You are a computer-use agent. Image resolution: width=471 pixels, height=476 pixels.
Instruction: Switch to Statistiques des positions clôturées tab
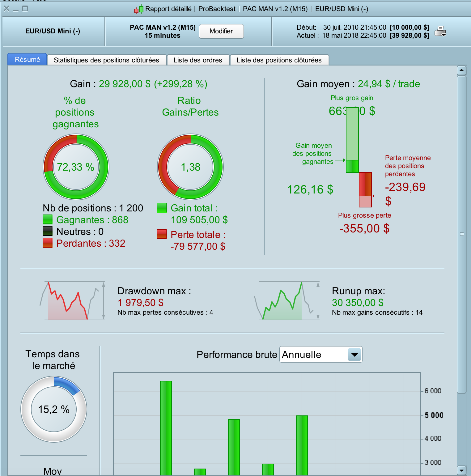(107, 60)
